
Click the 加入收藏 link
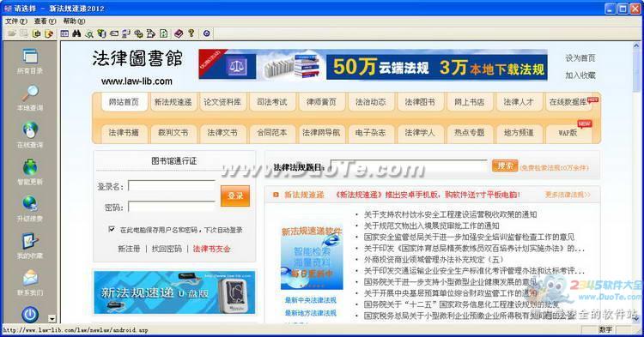coord(580,75)
